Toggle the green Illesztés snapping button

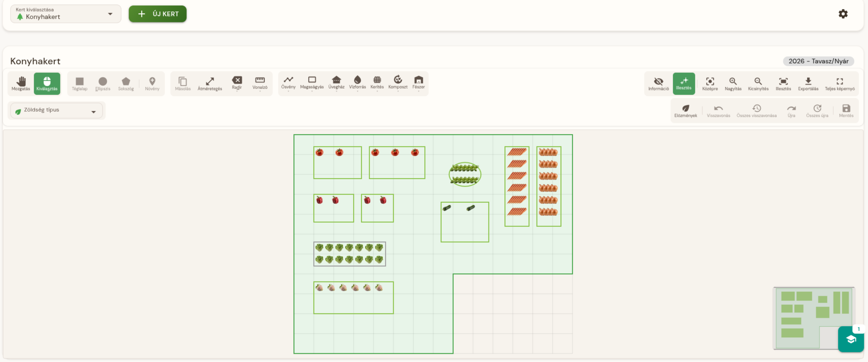pos(684,83)
